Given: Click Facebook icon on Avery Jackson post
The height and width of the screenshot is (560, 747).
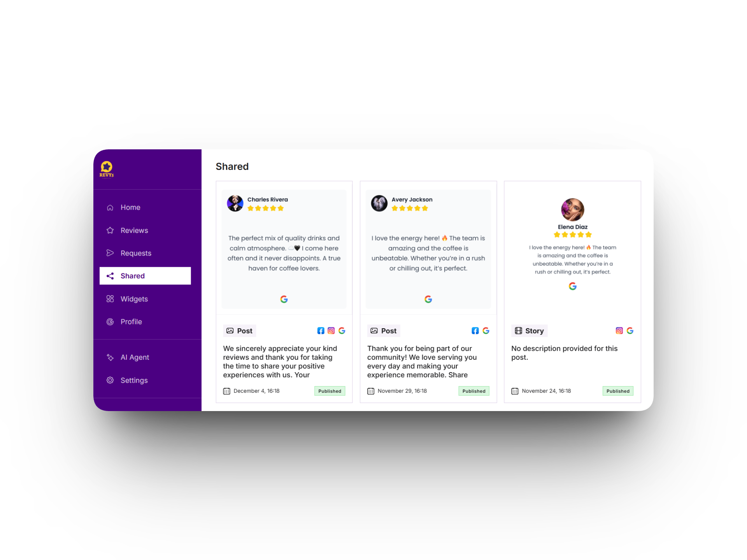Looking at the screenshot, I should click(x=475, y=331).
